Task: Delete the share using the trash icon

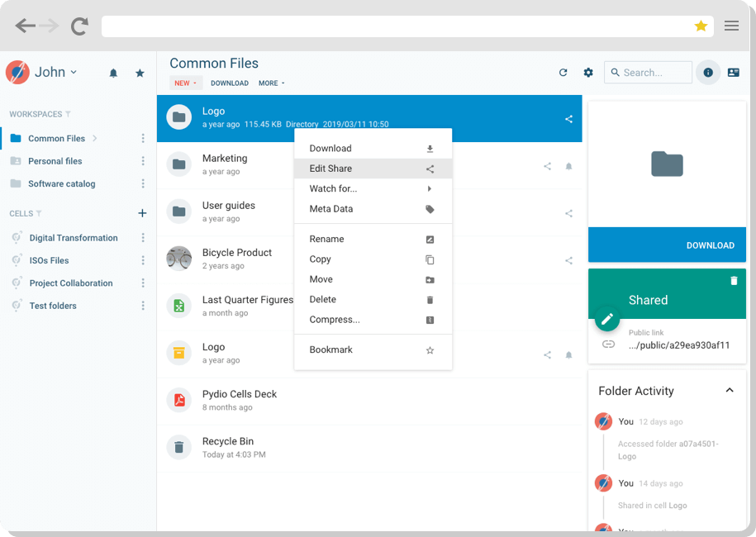Action: coord(734,280)
